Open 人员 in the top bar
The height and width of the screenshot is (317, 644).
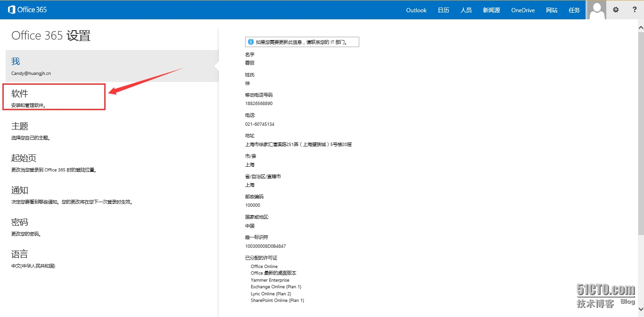(466, 10)
